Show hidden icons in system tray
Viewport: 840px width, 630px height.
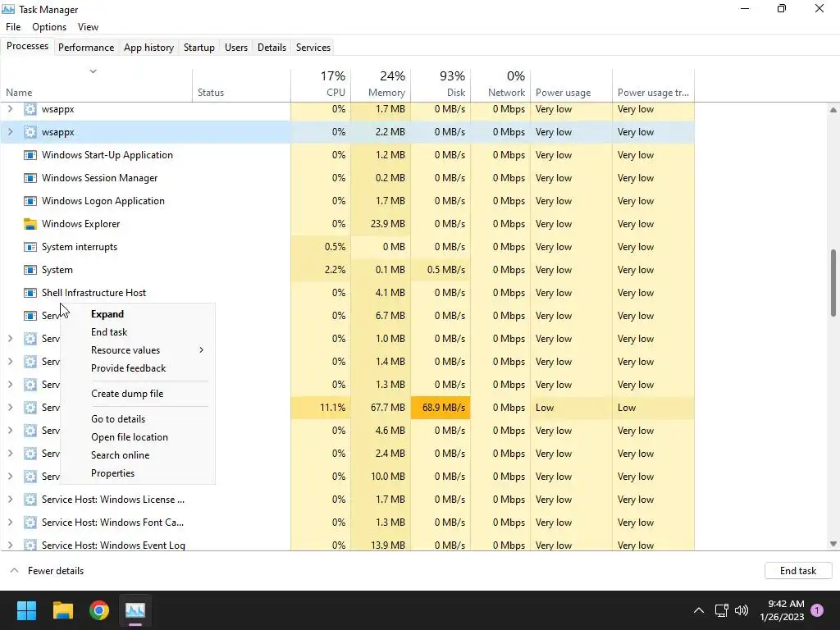point(699,610)
